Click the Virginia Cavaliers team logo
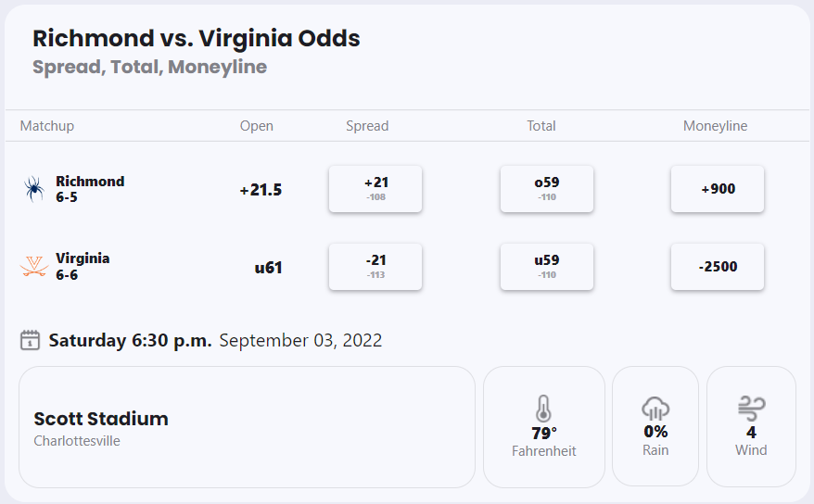 tap(34, 267)
